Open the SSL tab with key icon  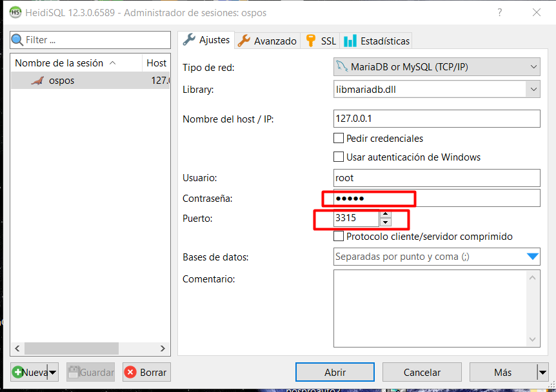pyautogui.click(x=321, y=41)
